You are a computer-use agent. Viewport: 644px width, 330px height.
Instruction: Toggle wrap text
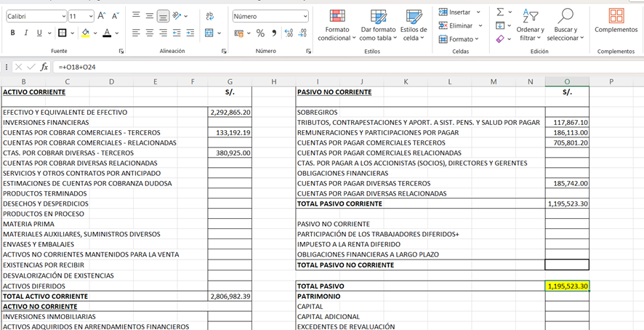(210, 15)
